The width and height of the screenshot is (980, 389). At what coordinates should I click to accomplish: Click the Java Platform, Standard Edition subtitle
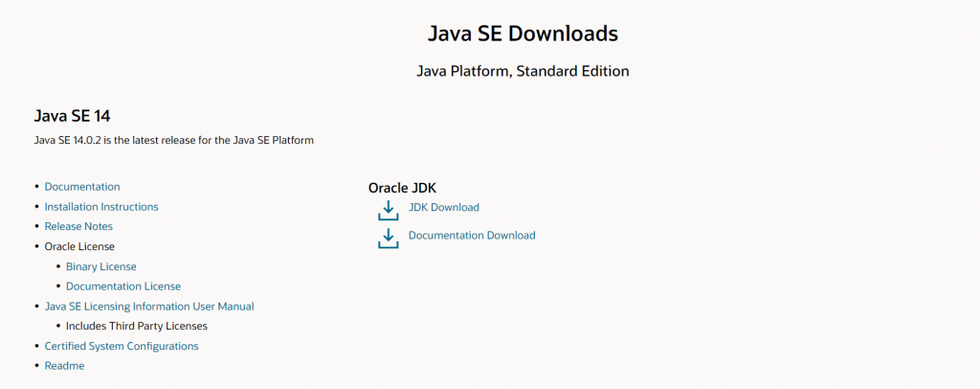[523, 71]
